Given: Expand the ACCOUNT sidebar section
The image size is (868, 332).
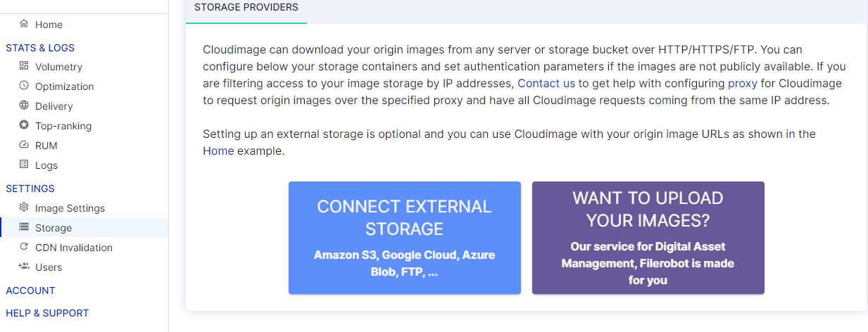Looking at the screenshot, I should (x=30, y=290).
